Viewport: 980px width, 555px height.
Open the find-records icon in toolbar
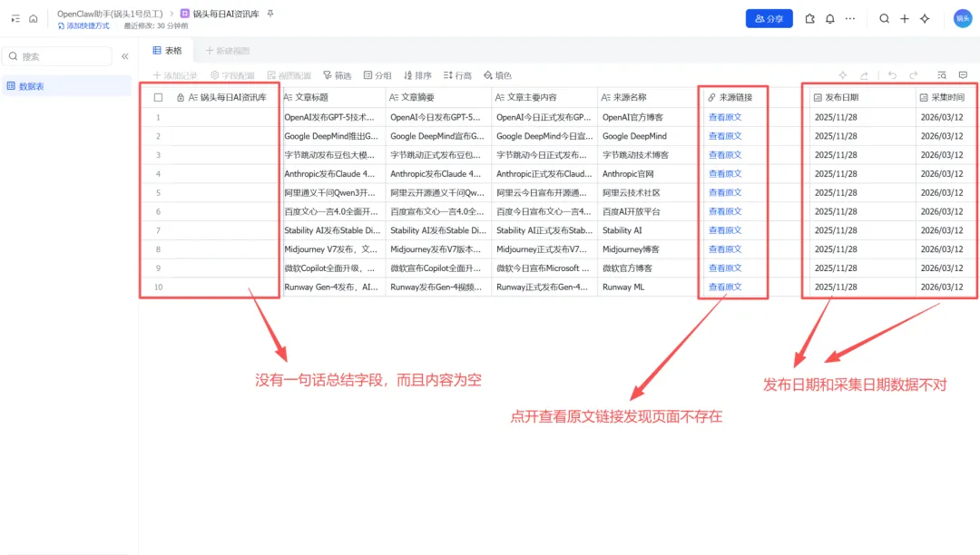tap(942, 75)
